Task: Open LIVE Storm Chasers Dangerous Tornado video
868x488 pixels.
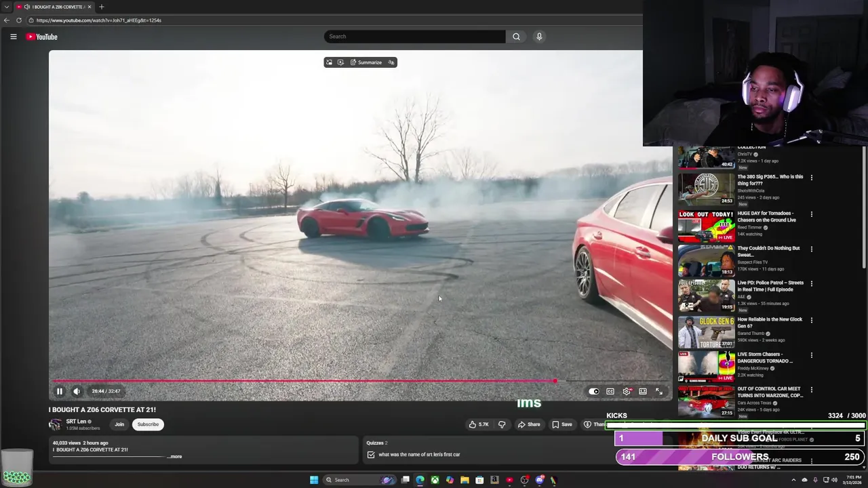Action: click(x=706, y=366)
